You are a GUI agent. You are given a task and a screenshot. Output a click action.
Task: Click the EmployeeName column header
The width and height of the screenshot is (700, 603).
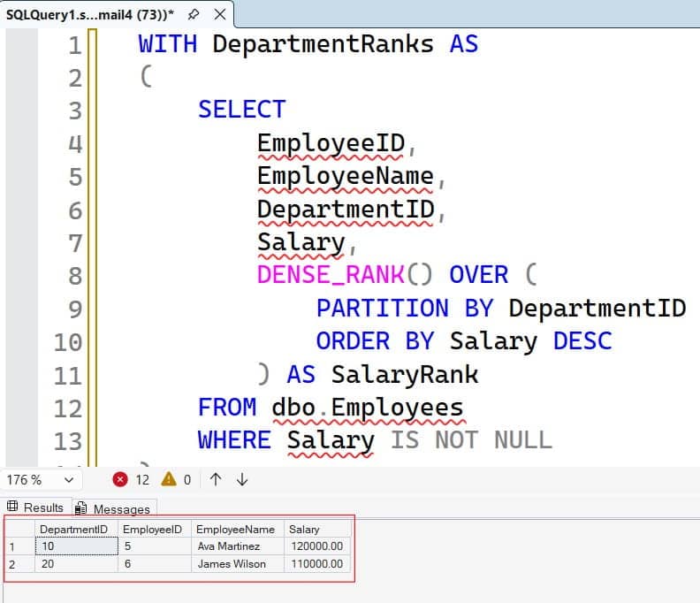point(238,530)
